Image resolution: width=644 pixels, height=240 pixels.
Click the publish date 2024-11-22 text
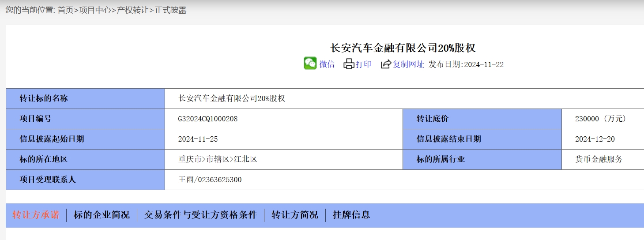pos(484,64)
